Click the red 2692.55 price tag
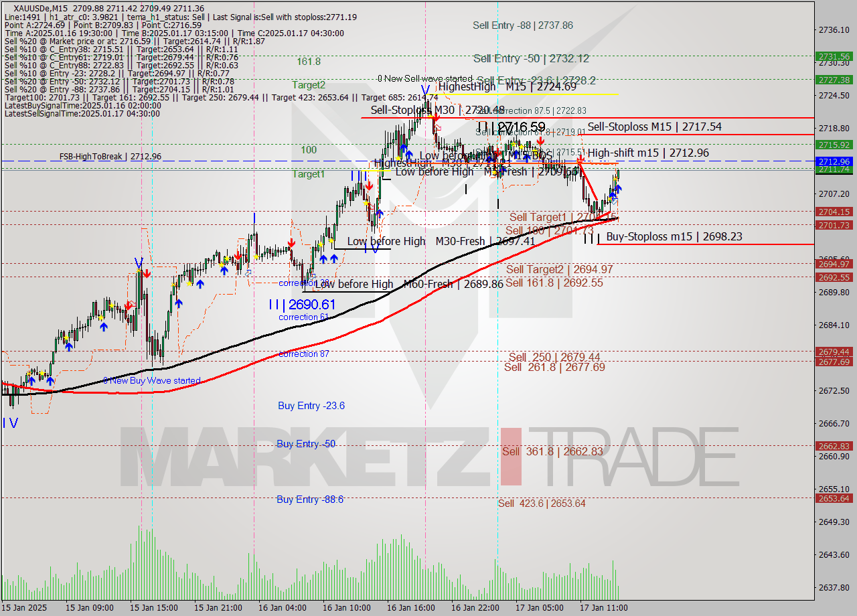The height and width of the screenshot is (616, 857). coord(834,277)
